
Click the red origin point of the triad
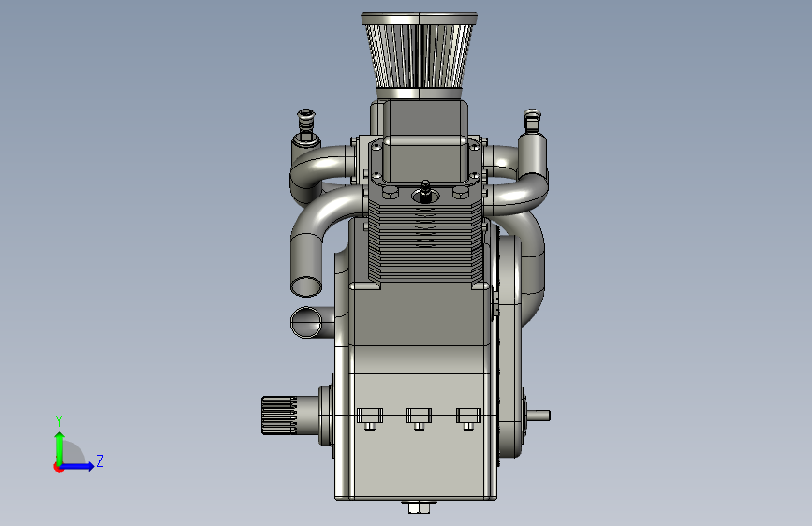pos(58,467)
